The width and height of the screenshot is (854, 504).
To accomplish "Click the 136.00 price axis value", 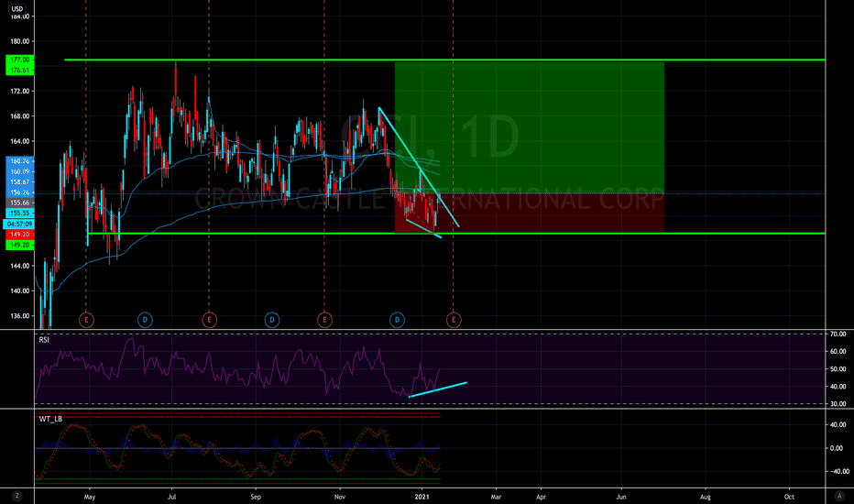I will (20, 316).
